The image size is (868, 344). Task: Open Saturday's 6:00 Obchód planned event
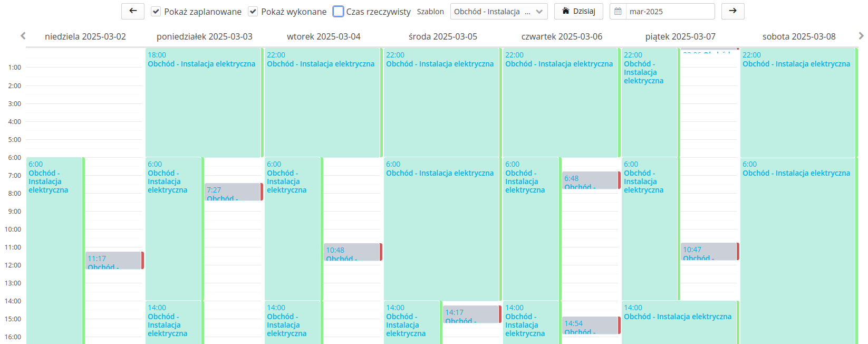[x=796, y=237]
